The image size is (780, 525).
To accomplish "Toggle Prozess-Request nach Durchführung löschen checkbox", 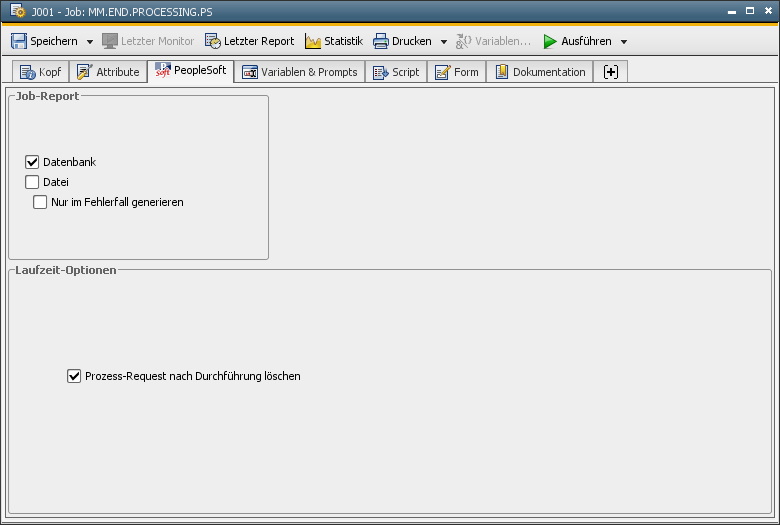I will click(74, 376).
